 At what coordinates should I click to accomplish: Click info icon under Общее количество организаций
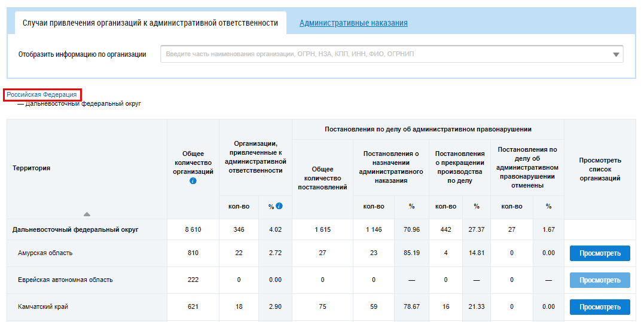pos(193,180)
